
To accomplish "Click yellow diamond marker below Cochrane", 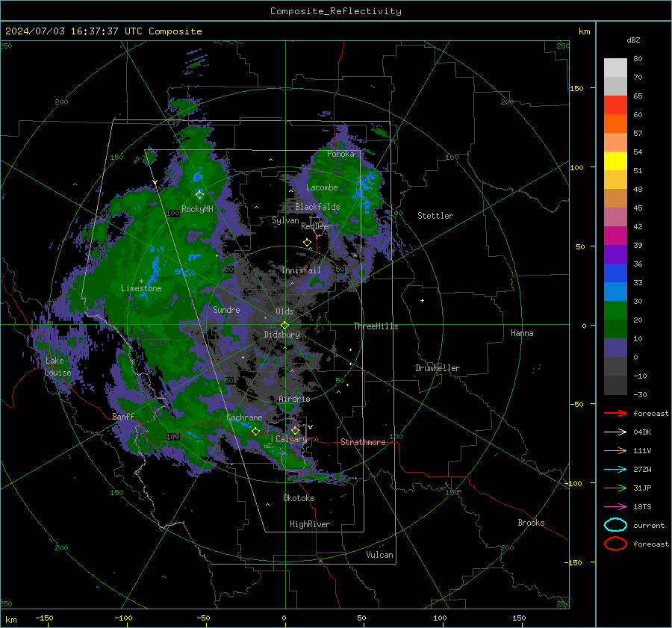I will (255, 432).
